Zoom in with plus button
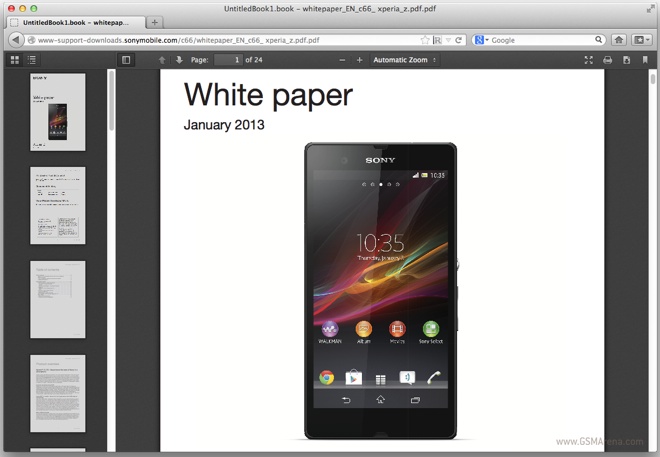The height and width of the screenshot is (457, 660). [x=359, y=60]
